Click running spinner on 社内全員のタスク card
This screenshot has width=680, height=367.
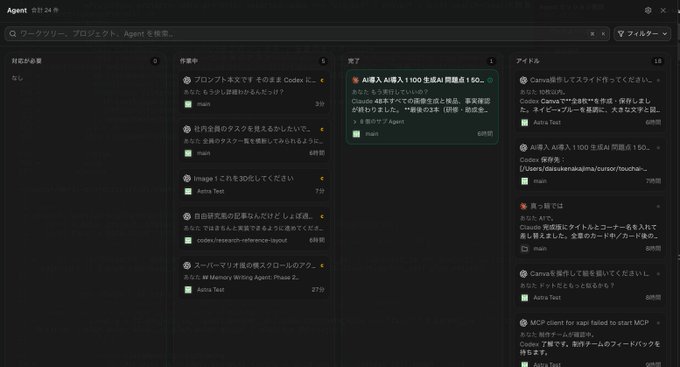coord(322,129)
